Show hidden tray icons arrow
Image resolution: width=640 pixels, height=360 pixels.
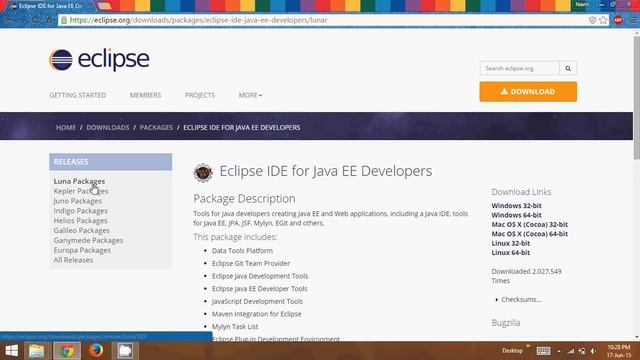[x=559, y=351]
